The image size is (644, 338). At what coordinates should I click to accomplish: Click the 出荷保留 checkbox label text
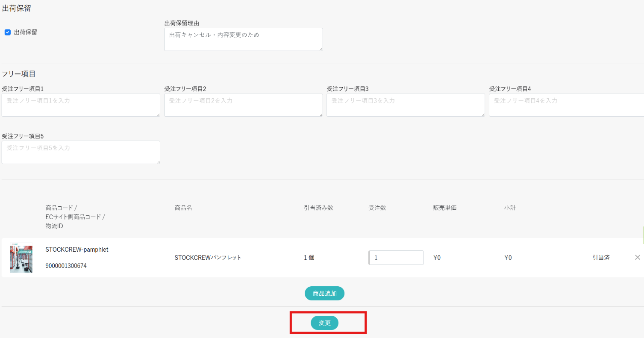(x=26, y=32)
